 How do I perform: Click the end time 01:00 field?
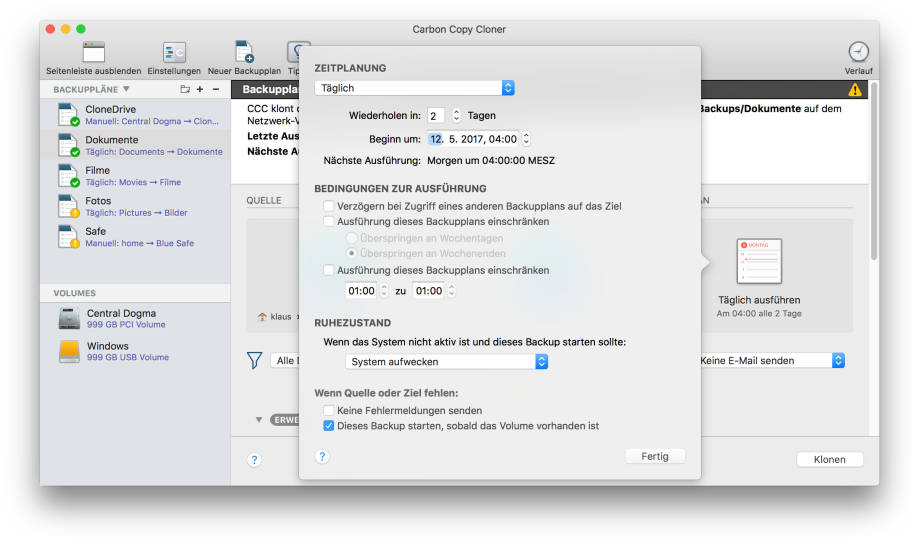tap(429, 291)
